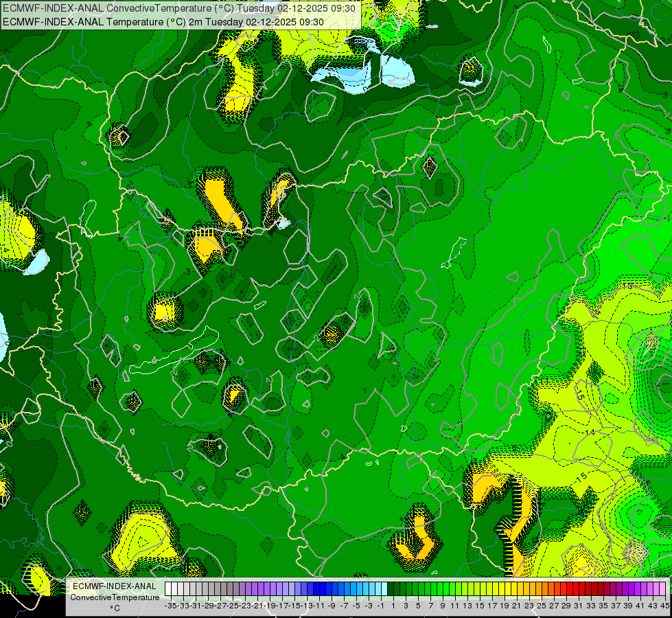Click the 37 legend tick label
Image resolution: width=672 pixels, height=618 pixels.
click(616, 606)
